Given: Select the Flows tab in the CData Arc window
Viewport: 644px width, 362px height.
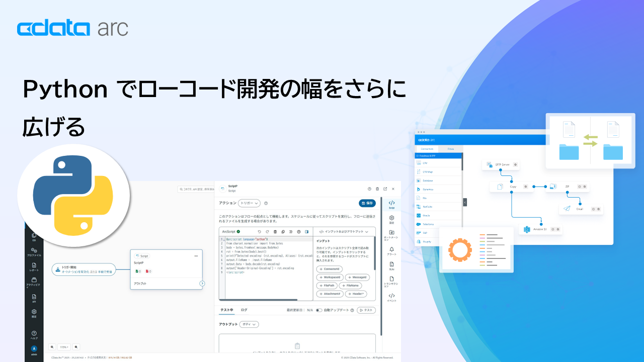Looking at the screenshot, I should pos(451,149).
